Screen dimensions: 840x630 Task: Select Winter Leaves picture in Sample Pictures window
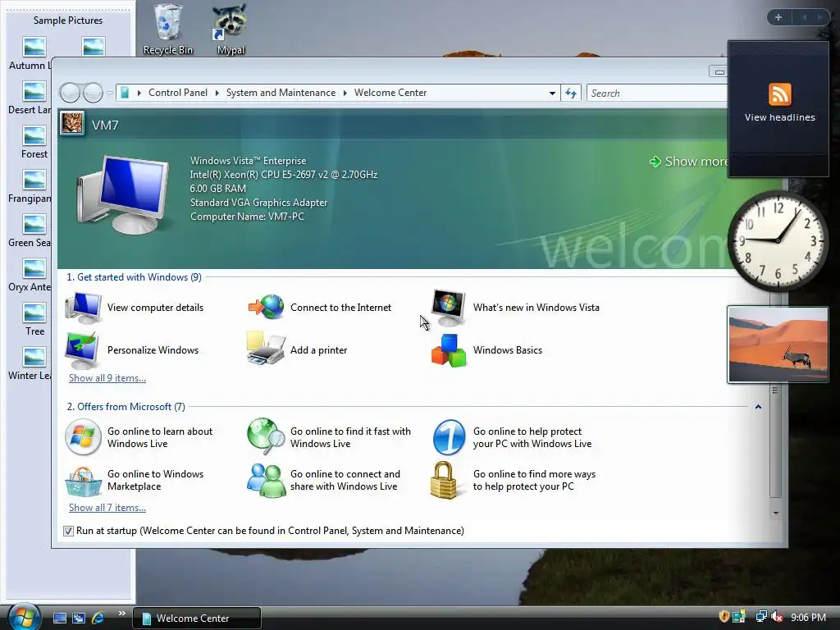tap(30, 363)
